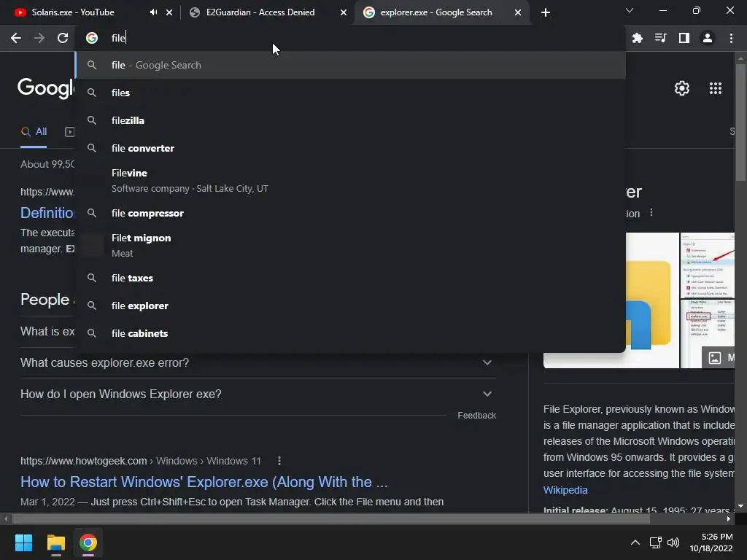This screenshot has width=747, height=560.
Task: Click the more images button
Action: click(718, 357)
